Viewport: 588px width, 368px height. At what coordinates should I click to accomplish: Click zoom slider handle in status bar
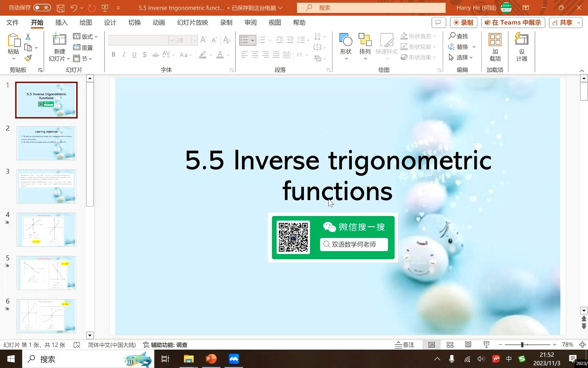pos(522,345)
